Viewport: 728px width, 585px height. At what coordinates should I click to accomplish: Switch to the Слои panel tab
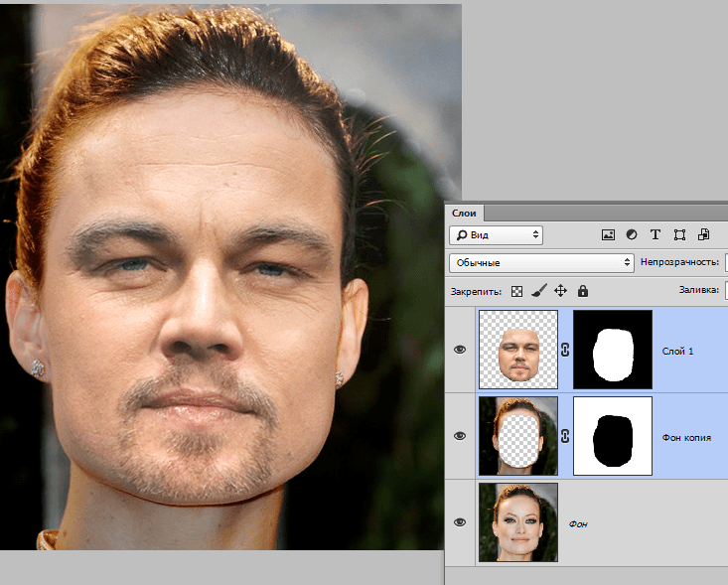point(464,214)
